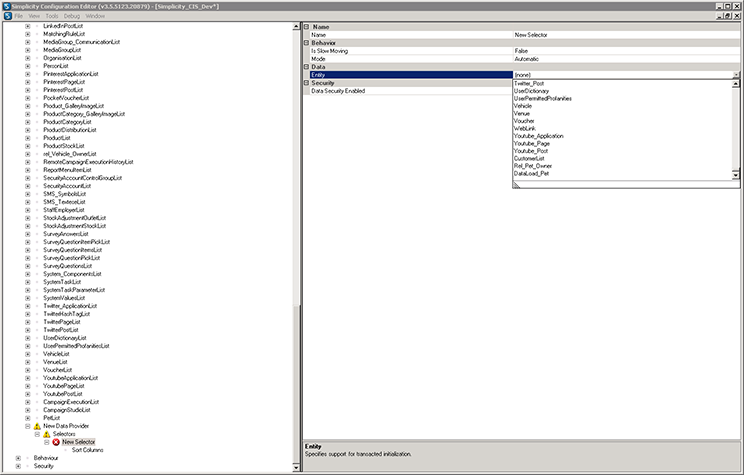The height and width of the screenshot is (475, 744).
Task: Select SurveyAnswersList in the tree
Action: [x=66, y=234]
